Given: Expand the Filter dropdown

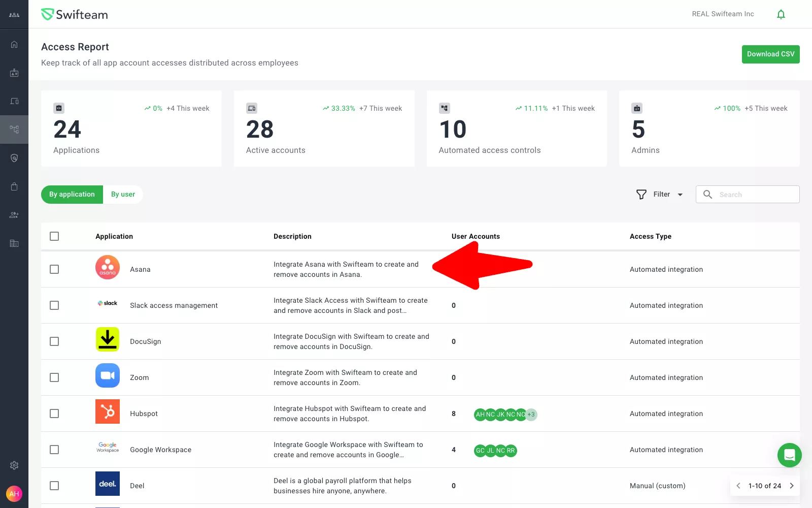Looking at the screenshot, I should tap(660, 195).
